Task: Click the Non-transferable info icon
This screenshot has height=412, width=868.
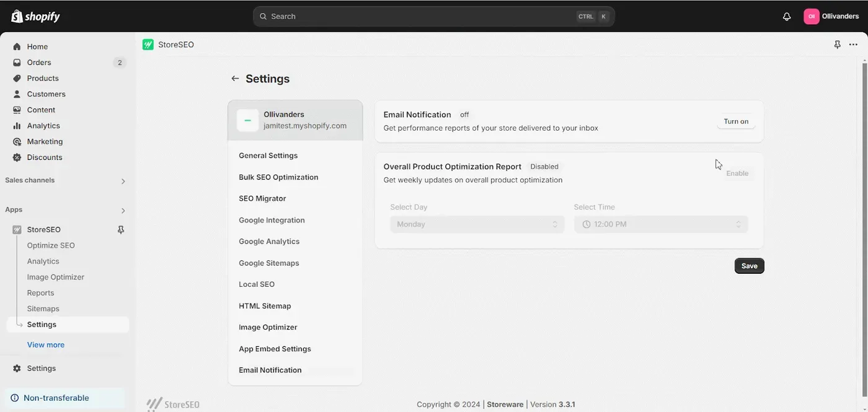Action: pos(15,398)
